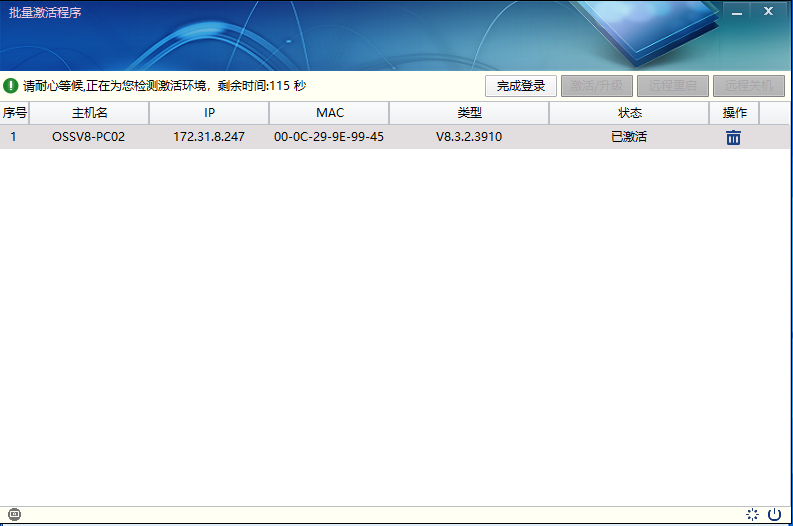Select the OSSV8-PC02 host row
The image size is (793, 526).
point(89,137)
